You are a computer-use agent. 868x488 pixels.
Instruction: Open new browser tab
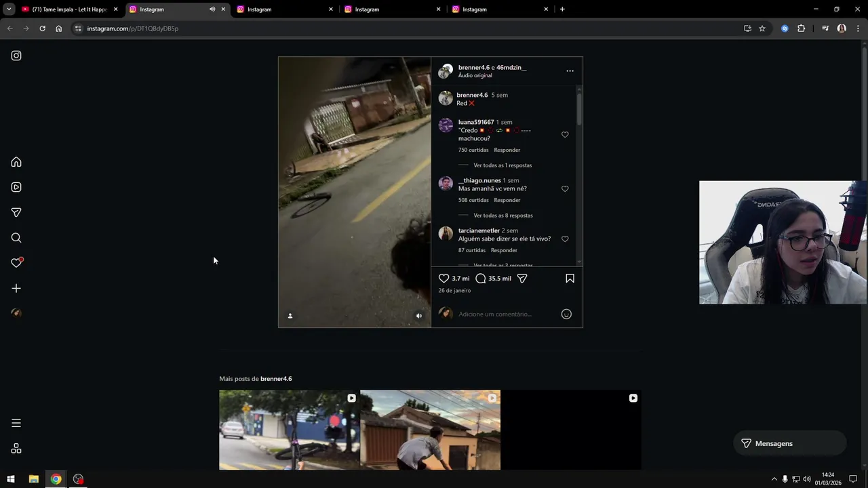562,9
